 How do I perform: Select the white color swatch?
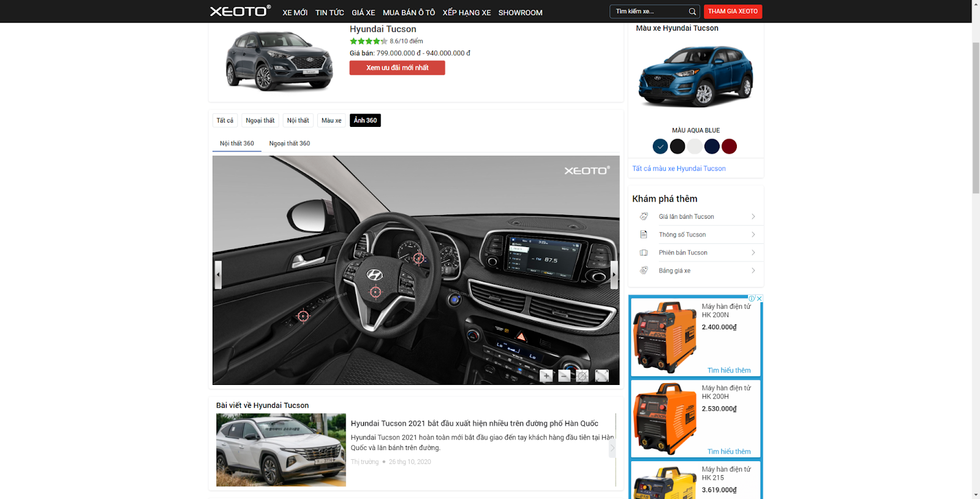tap(695, 147)
